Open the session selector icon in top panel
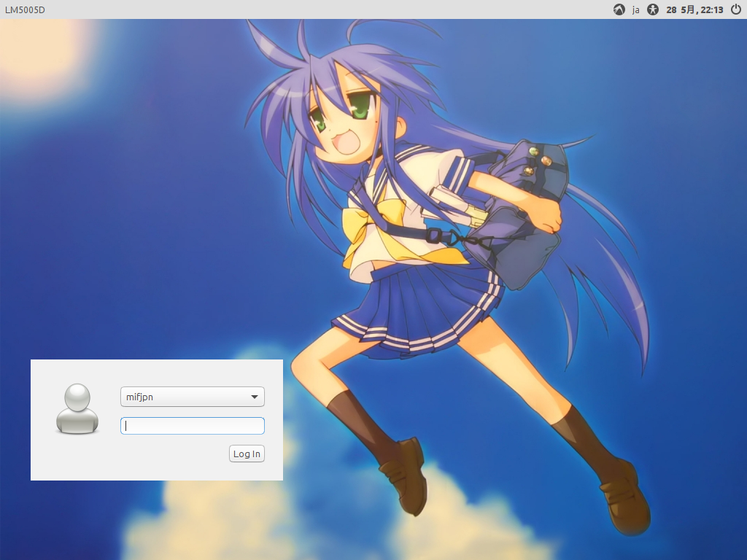Viewport: 747px width, 560px height. point(619,9)
